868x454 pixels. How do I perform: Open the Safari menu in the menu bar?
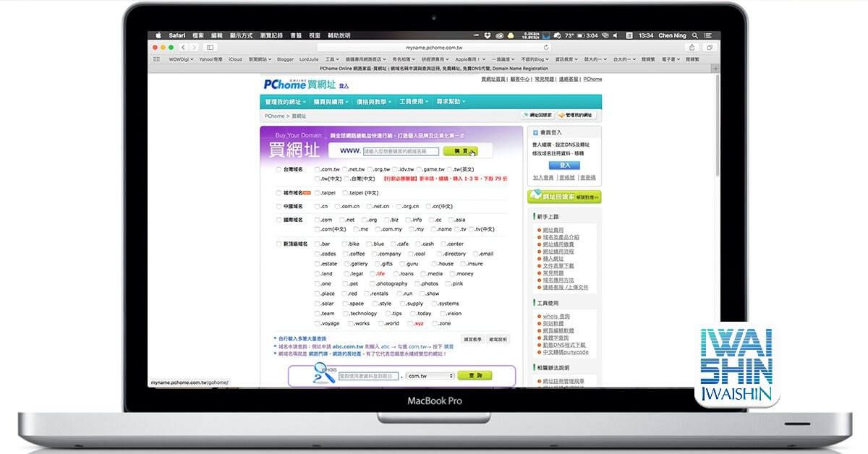point(177,35)
